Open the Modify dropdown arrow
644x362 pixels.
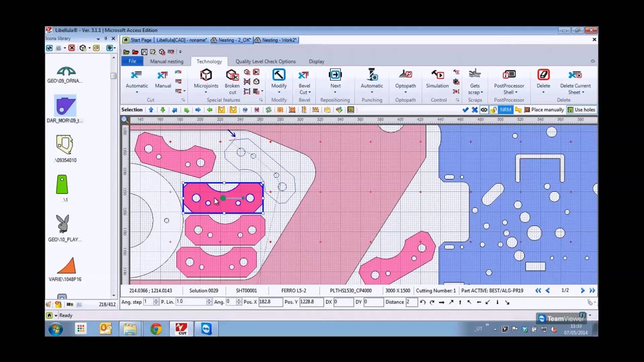tap(279, 93)
